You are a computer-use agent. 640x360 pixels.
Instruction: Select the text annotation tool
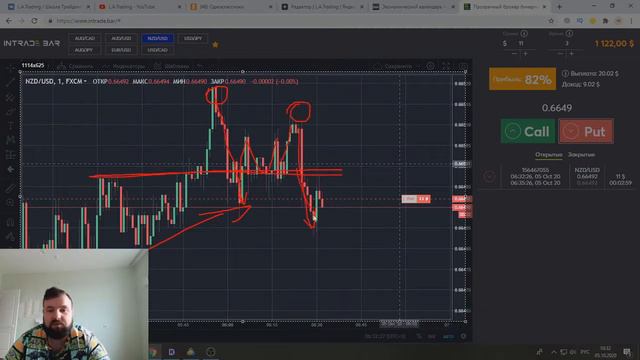(x=10, y=125)
